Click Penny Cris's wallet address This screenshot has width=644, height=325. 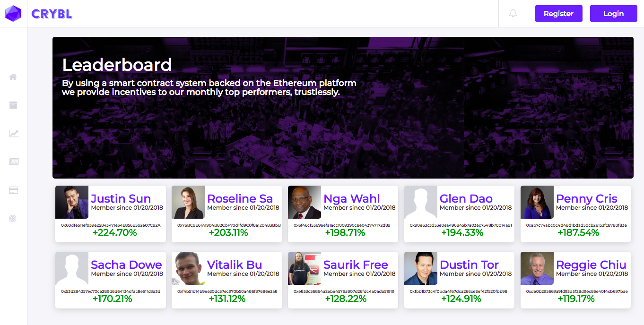tap(576, 225)
